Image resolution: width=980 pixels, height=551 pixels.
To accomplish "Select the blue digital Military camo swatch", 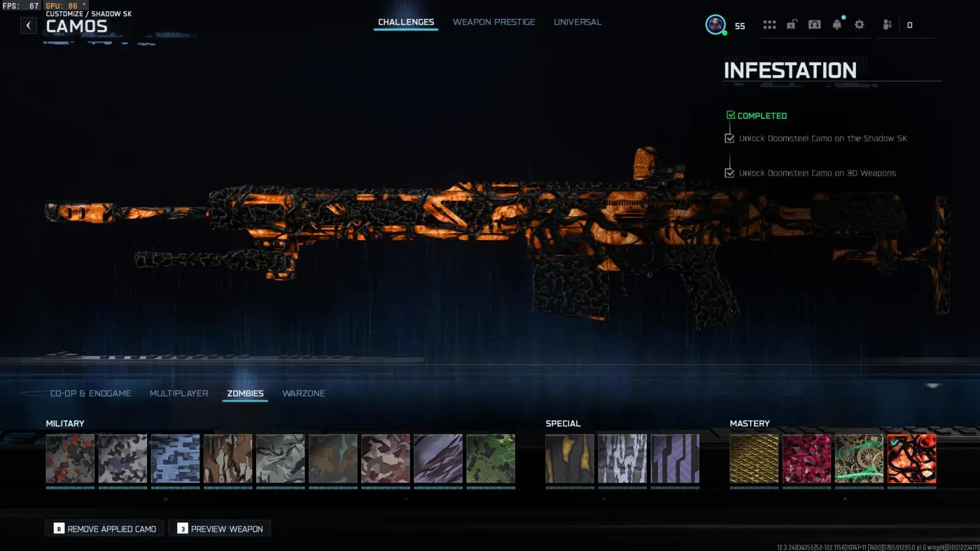I will pos(175,459).
